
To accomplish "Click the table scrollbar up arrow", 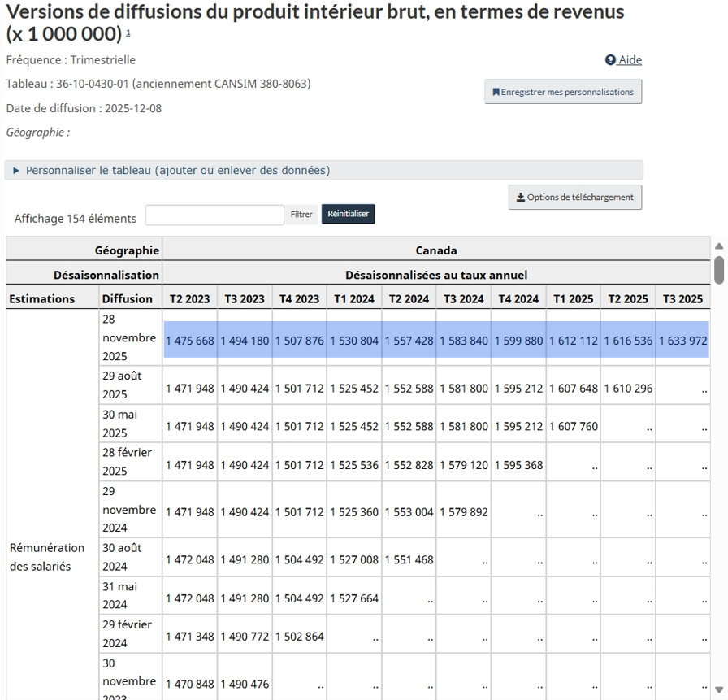I will (718, 246).
